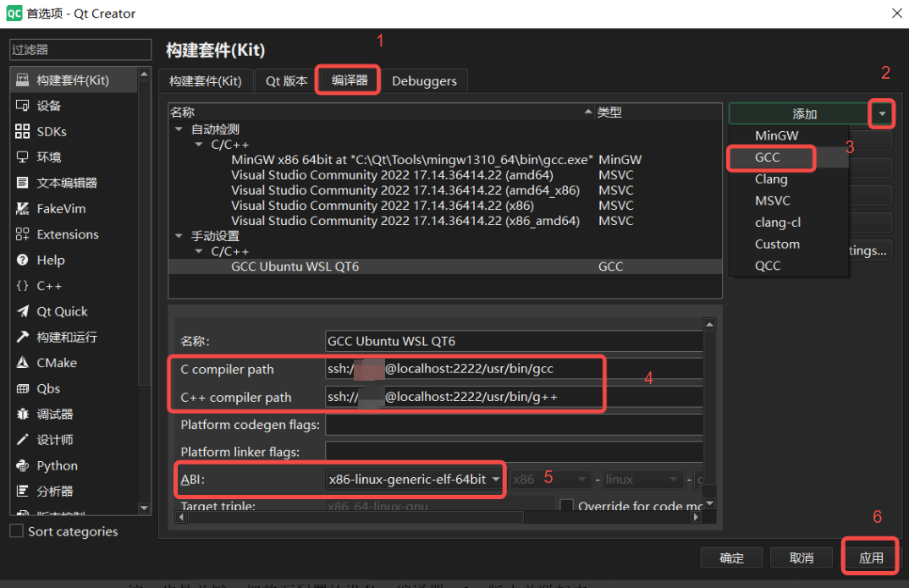Choose MinGW from the add menu

789,135
